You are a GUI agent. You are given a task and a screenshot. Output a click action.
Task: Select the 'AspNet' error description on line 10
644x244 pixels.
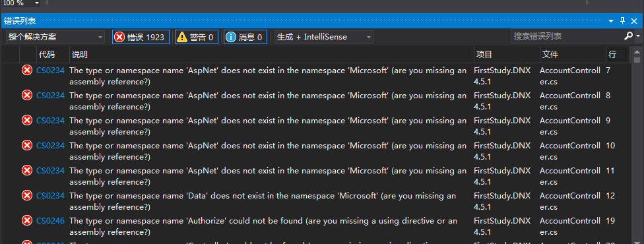coord(268,151)
